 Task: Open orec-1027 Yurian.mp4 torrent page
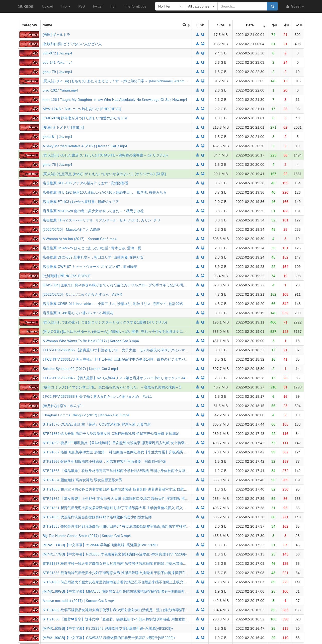point(60,90)
